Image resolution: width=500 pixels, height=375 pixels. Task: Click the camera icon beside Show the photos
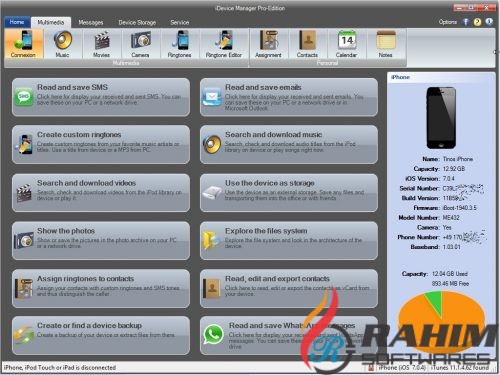(24, 240)
